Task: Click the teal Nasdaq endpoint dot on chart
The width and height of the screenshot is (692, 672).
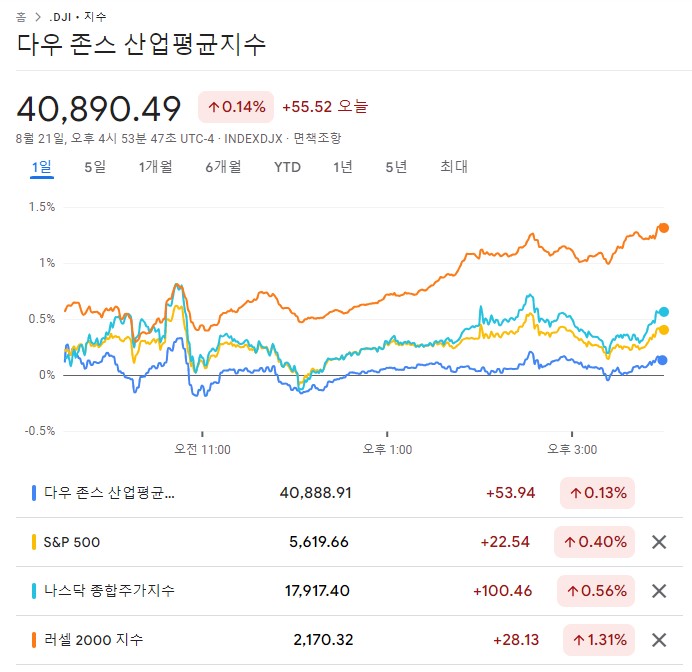Action: coord(663,312)
